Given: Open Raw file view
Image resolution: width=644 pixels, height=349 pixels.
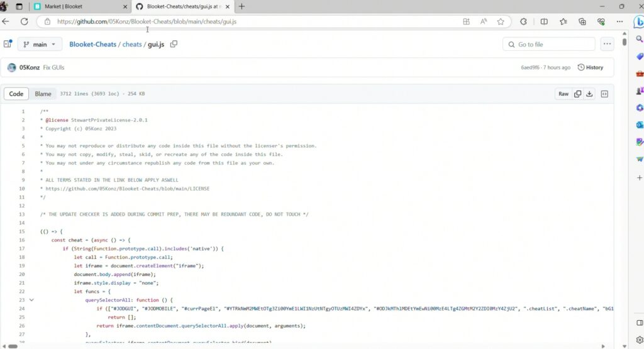Looking at the screenshot, I should [563, 94].
